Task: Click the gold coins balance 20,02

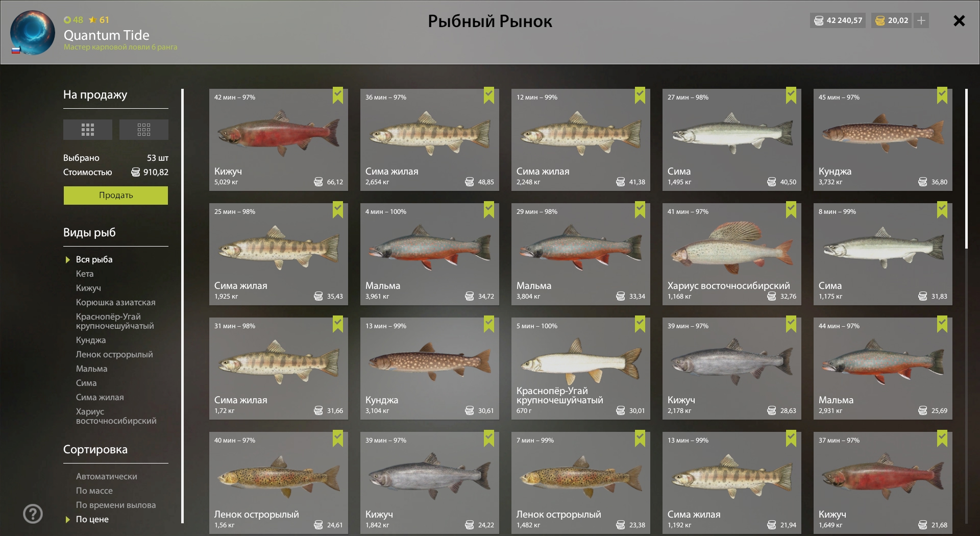Action: tap(892, 20)
